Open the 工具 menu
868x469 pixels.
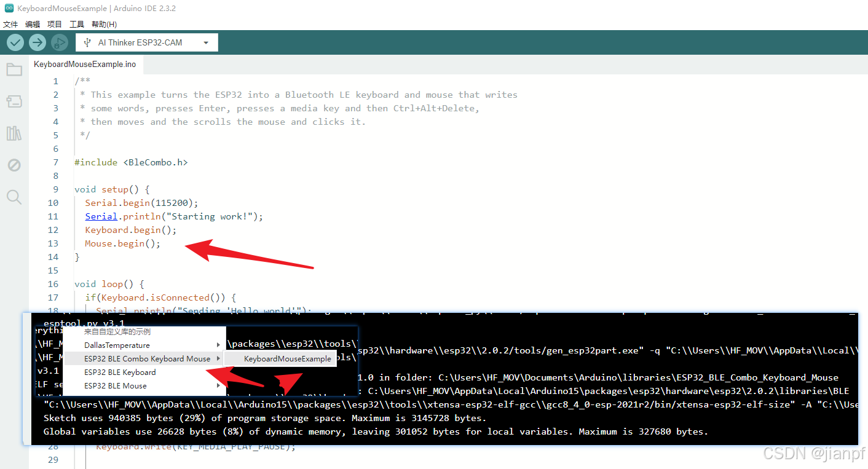[77, 24]
